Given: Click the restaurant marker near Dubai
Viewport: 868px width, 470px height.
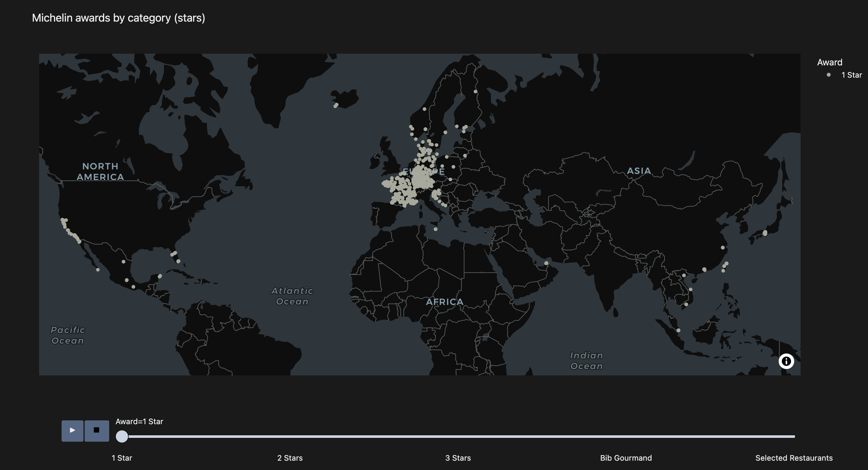Looking at the screenshot, I should pyautogui.click(x=546, y=263).
